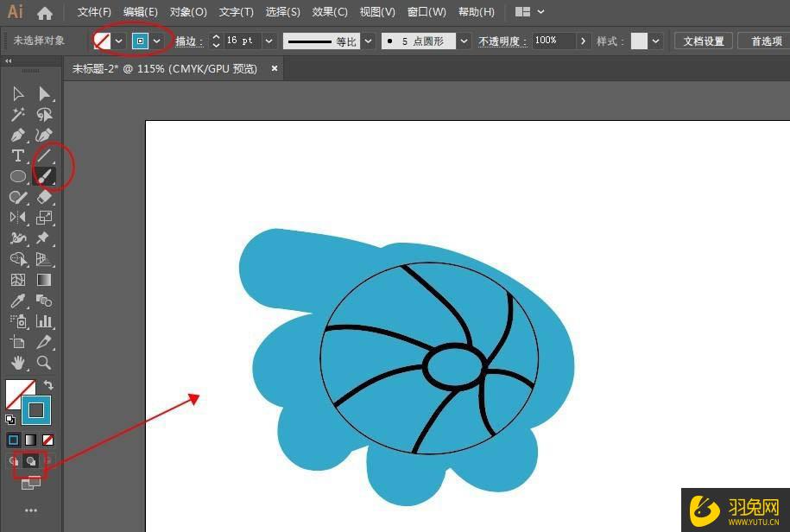Open the 不透明度 transparency panel link
Viewport: 790px width, 532px height.
502,41
